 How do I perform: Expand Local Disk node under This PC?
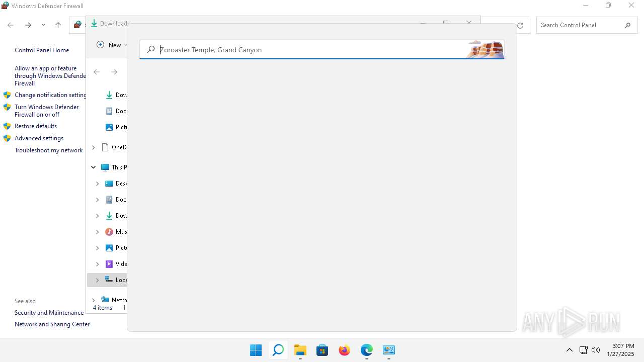pyautogui.click(x=98, y=280)
